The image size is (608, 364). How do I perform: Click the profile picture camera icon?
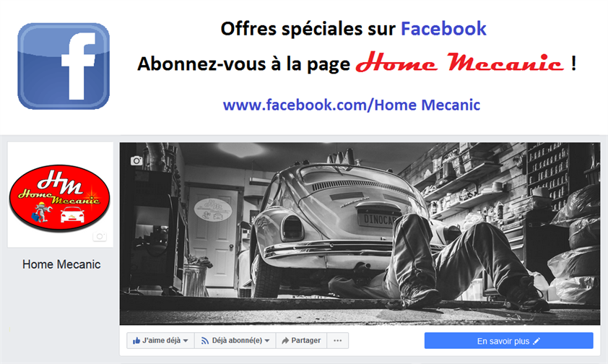coord(100,236)
